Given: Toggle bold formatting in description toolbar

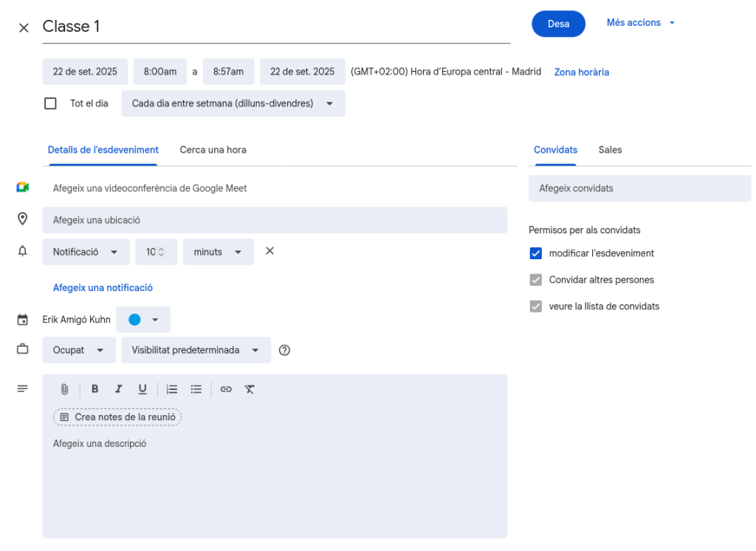Looking at the screenshot, I should click(x=94, y=389).
